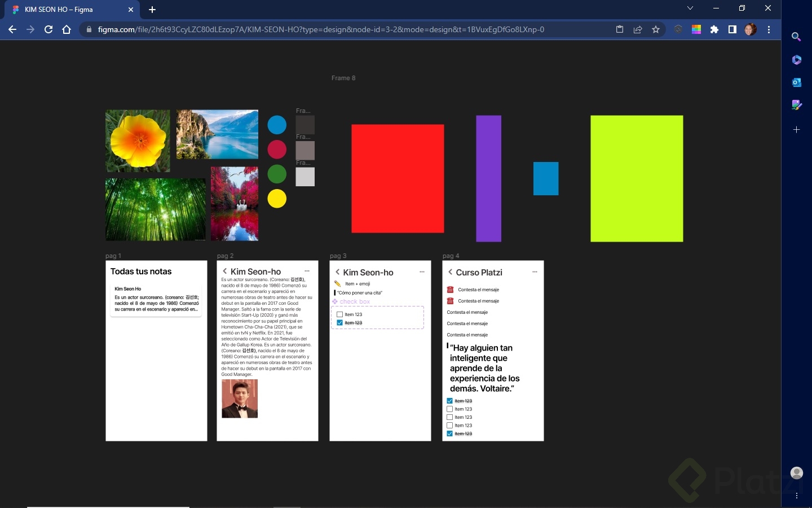The image size is (812, 508).
Task: Select the green color circle
Action: (277, 174)
